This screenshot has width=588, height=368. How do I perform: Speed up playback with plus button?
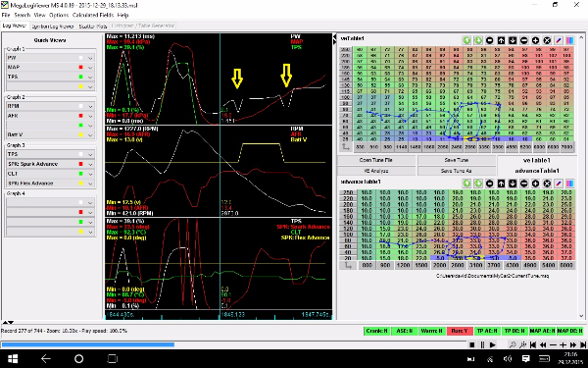563,344
